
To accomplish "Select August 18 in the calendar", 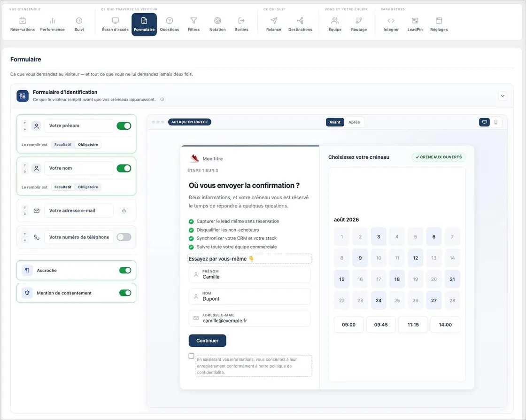I will coord(397,279).
